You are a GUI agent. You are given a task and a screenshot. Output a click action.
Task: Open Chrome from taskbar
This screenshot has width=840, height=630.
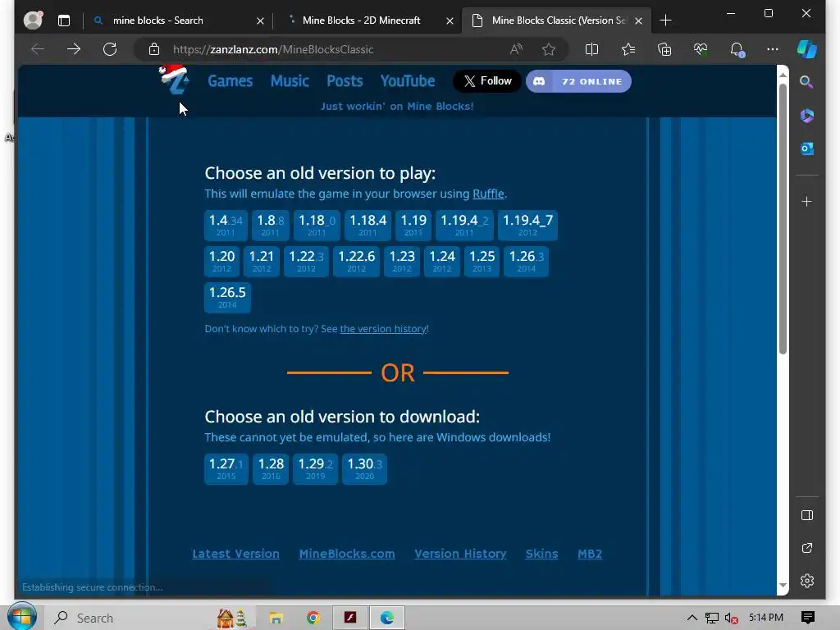(313, 619)
